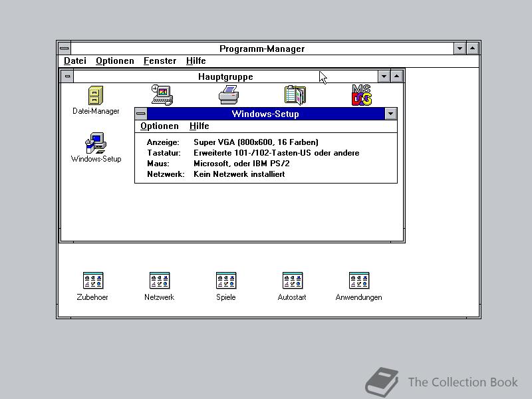Maximize the Hauptgruppe window
The width and height of the screenshot is (532, 399).
coord(396,76)
